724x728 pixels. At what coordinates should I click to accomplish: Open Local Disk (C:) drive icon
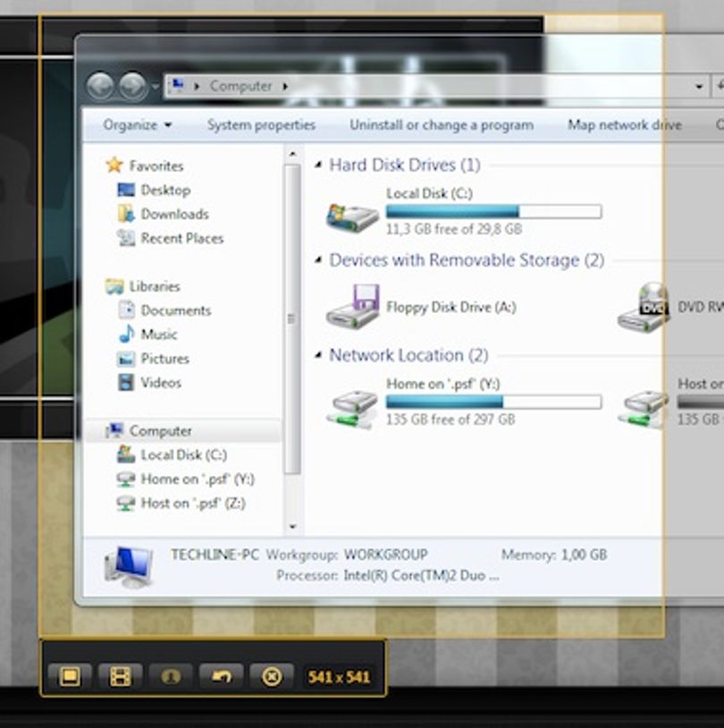point(353,216)
